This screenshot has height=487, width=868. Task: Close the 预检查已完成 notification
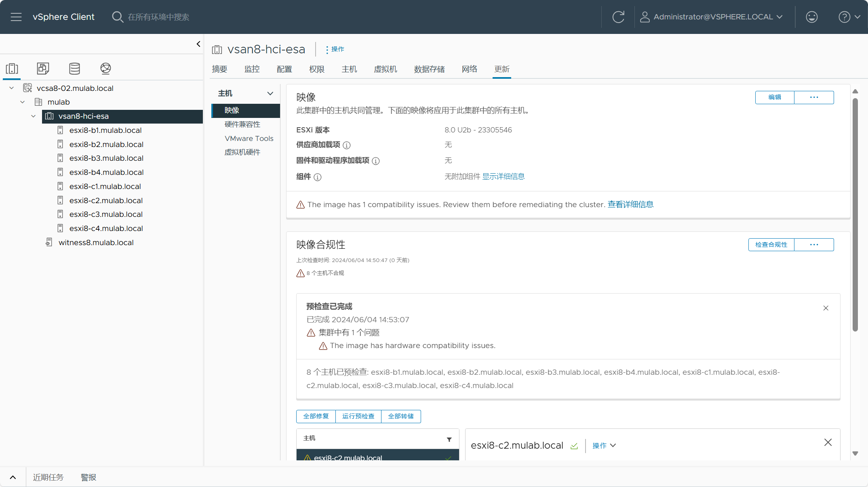pos(826,308)
